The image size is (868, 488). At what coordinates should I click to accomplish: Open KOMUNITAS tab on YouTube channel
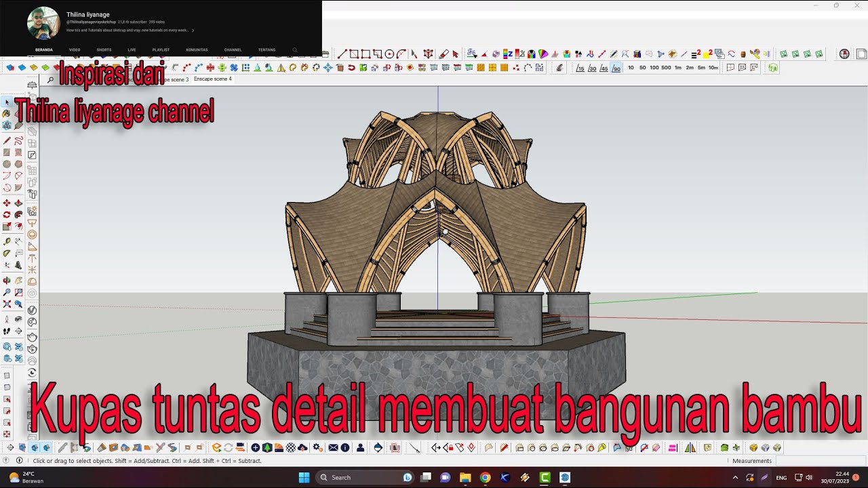pos(197,49)
